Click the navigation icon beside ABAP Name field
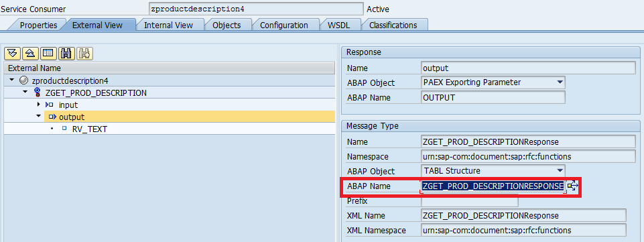The image size is (644, 242). [x=572, y=186]
